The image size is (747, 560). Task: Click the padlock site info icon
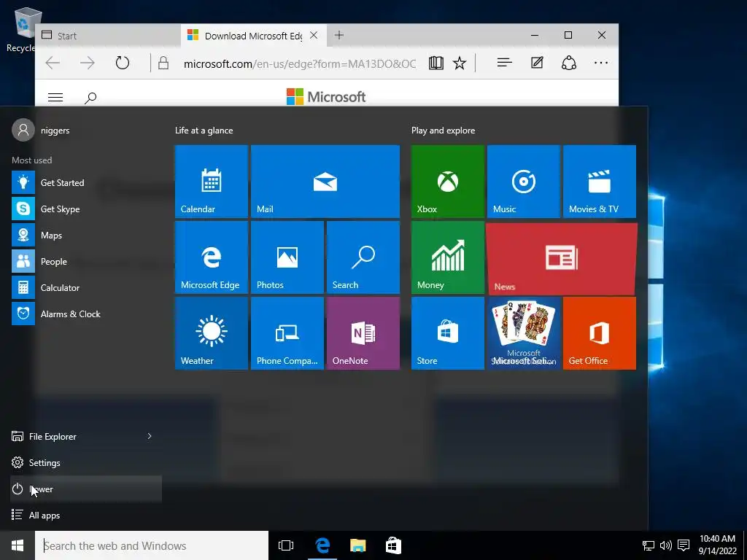[x=163, y=63]
